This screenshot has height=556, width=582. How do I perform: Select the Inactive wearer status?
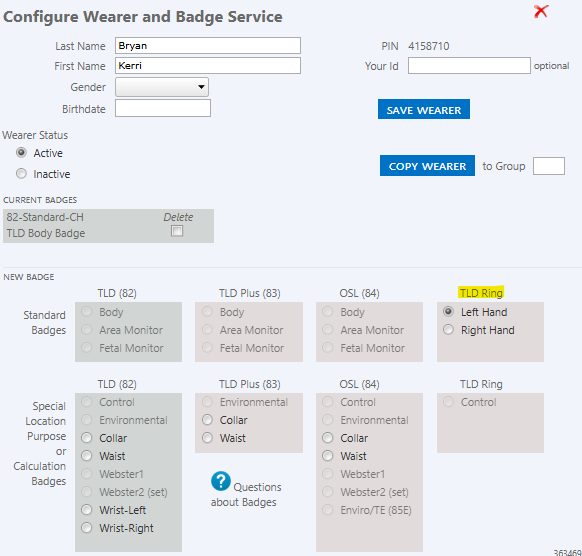point(22,174)
